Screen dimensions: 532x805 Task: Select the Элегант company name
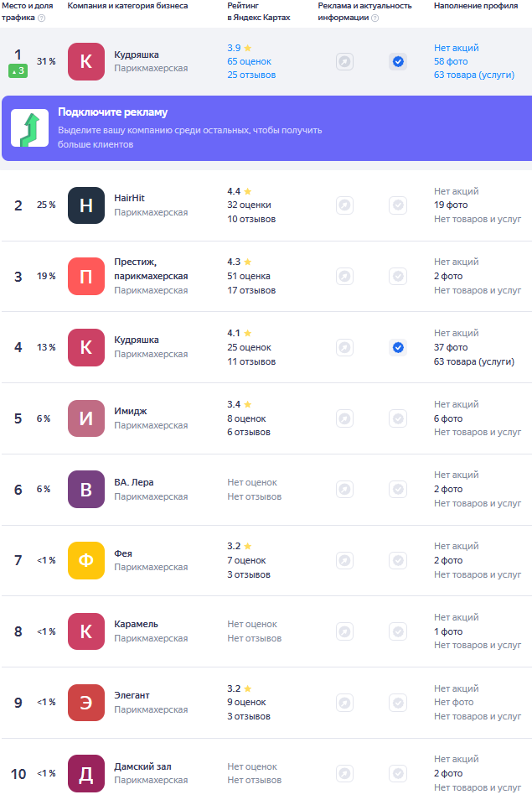point(132,695)
